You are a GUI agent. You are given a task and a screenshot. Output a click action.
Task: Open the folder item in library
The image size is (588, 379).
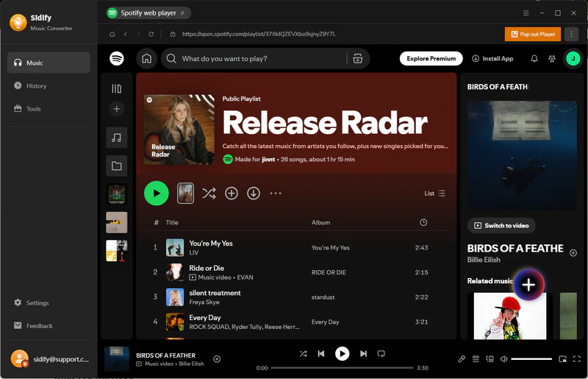[x=117, y=166]
